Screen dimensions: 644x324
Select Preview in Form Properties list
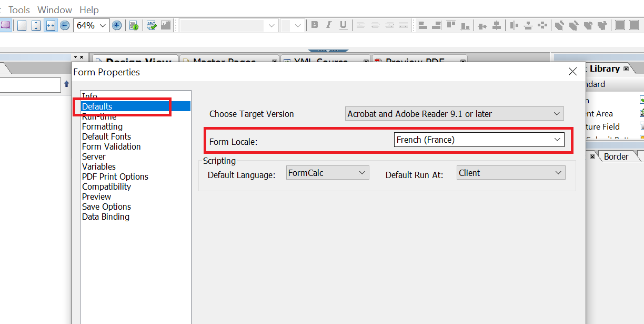pyautogui.click(x=96, y=197)
